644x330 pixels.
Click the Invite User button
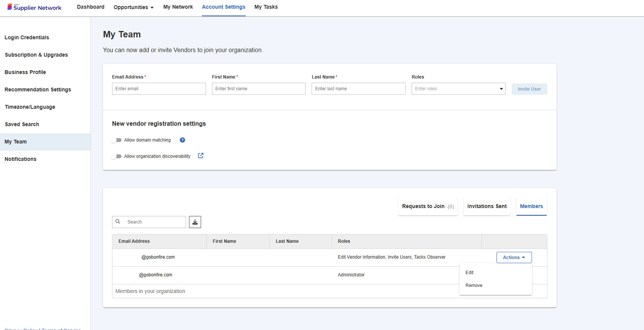click(529, 89)
